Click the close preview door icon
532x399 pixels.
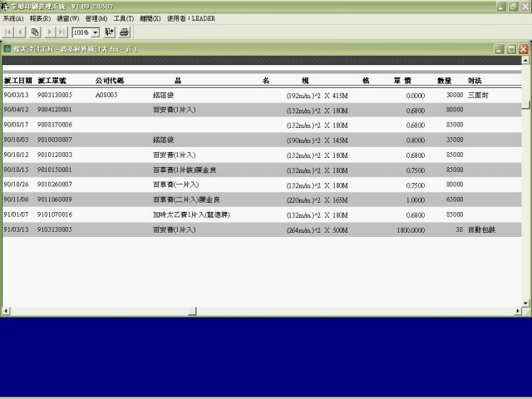point(110,32)
